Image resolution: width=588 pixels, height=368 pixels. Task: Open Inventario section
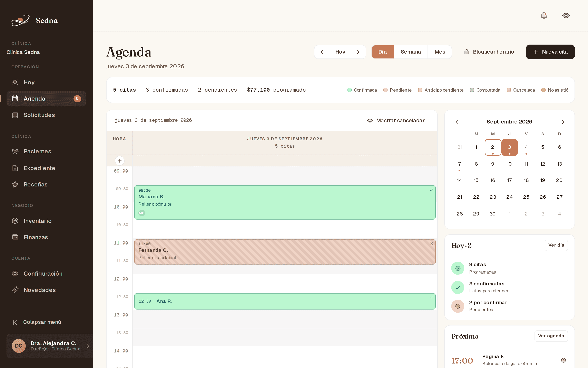pos(46,221)
